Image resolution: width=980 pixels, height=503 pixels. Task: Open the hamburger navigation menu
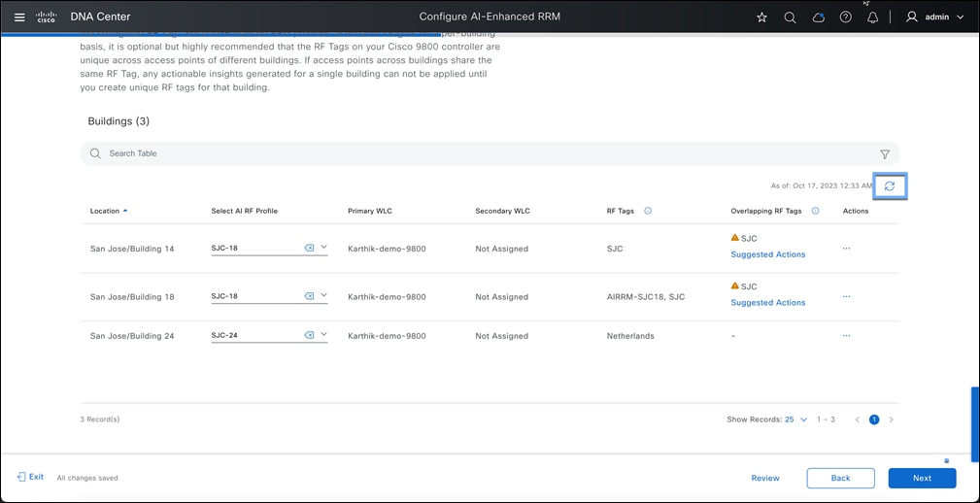pyautogui.click(x=19, y=17)
